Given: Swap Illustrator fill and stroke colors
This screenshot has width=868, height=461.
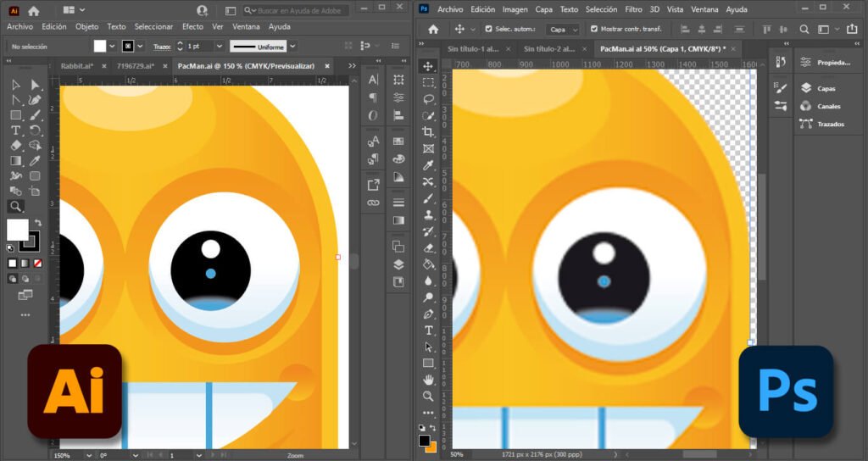Looking at the screenshot, I should (x=37, y=223).
